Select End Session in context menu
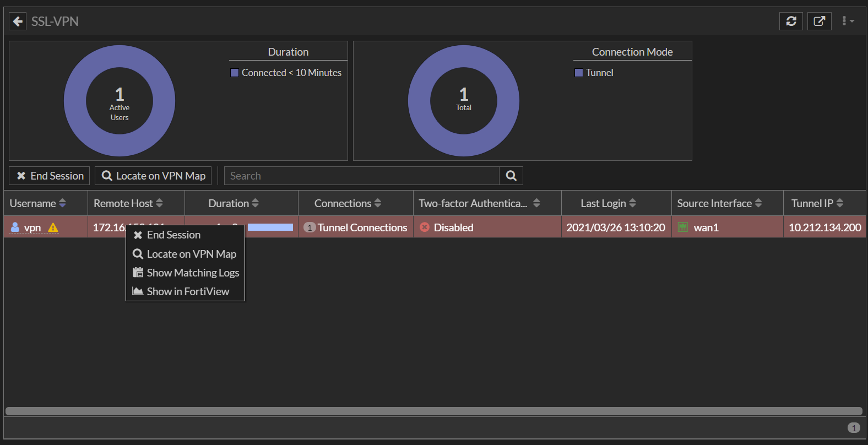The height and width of the screenshot is (445, 868). [x=185, y=235]
